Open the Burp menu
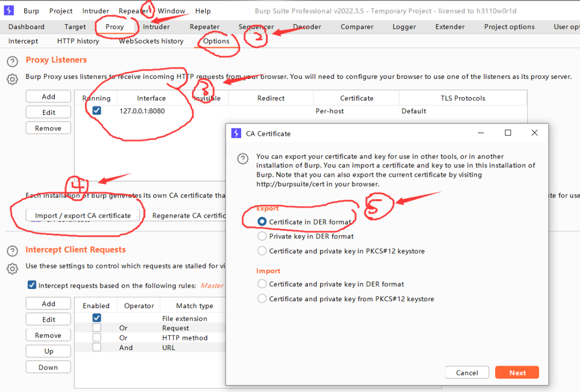580x392 pixels. click(x=31, y=11)
